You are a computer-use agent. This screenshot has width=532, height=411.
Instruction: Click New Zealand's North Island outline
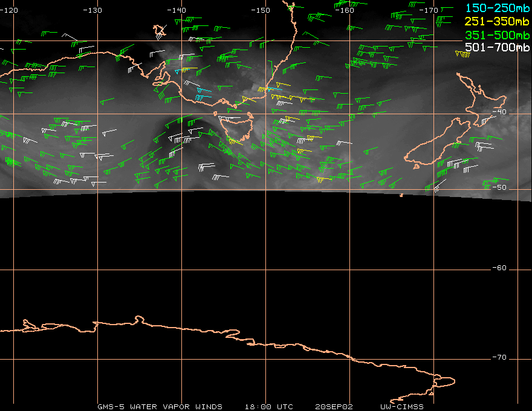point(482,100)
